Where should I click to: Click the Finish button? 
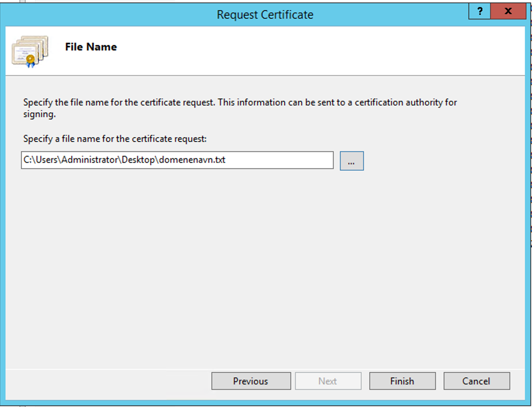point(402,381)
